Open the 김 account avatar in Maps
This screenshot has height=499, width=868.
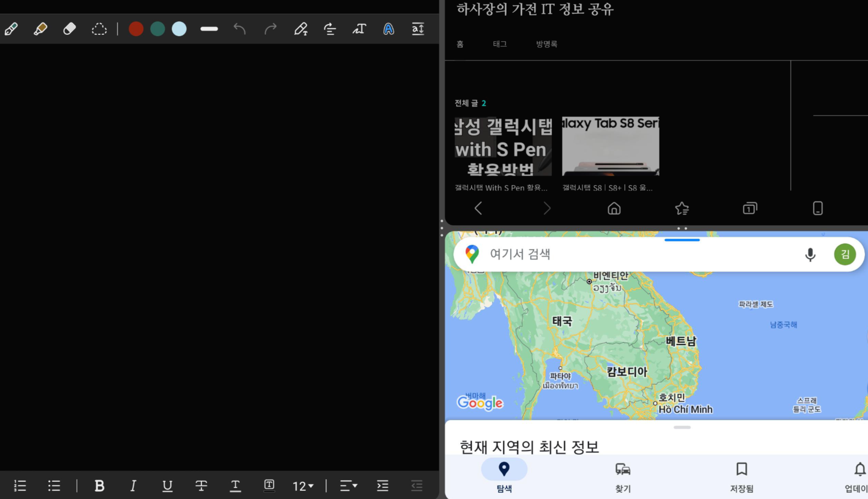pos(845,254)
